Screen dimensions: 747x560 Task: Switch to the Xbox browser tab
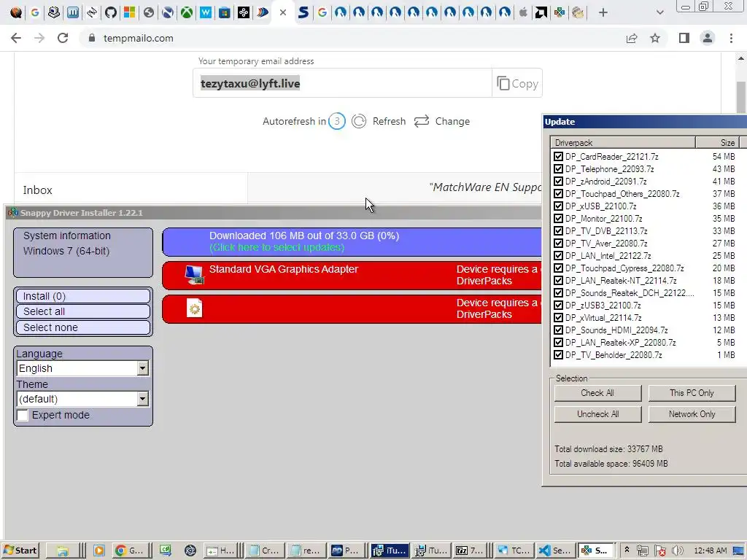point(186,12)
